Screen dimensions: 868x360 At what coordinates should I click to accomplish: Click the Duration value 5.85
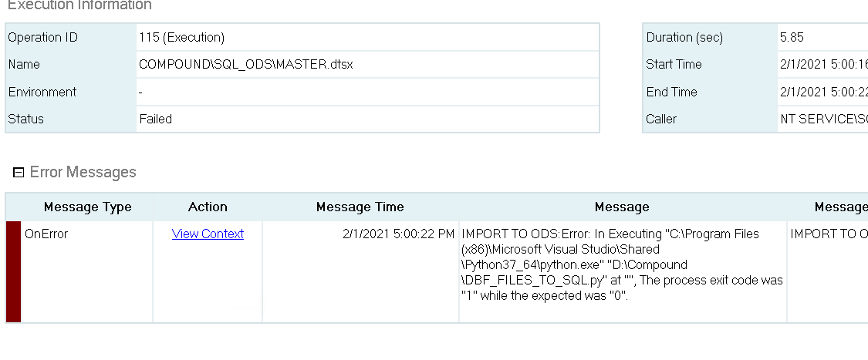(792, 37)
